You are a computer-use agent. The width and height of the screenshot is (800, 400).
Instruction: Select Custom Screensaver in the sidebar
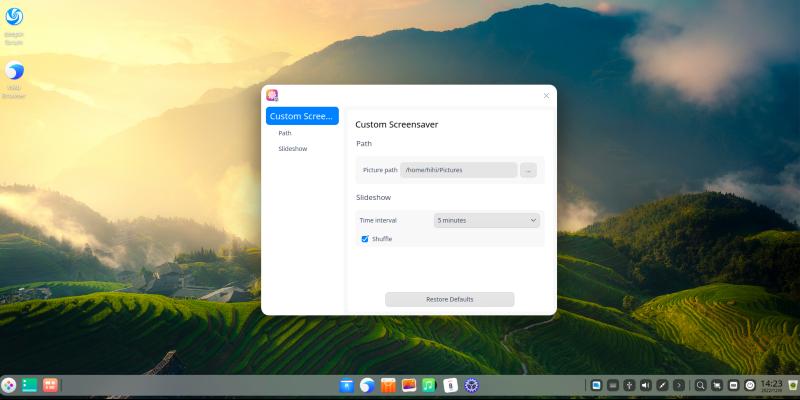pos(302,116)
